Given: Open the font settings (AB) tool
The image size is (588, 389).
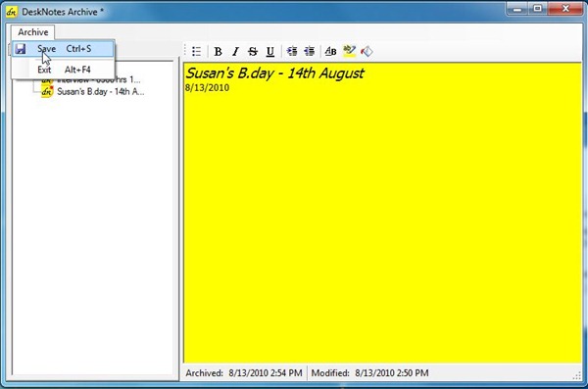Looking at the screenshot, I should click(x=330, y=51).
